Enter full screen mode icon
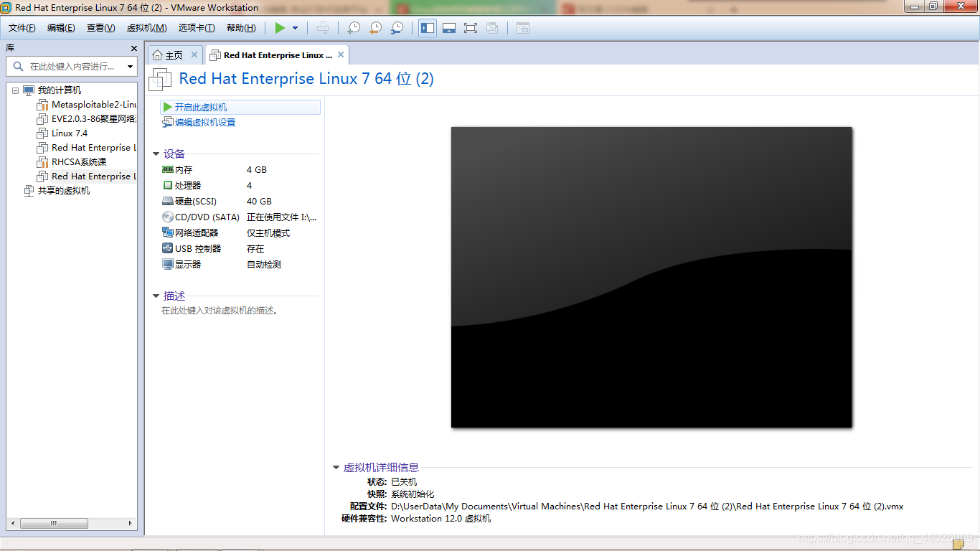Image resolution: width=980 pixels, height=551 pixels. tap(471, 28)
